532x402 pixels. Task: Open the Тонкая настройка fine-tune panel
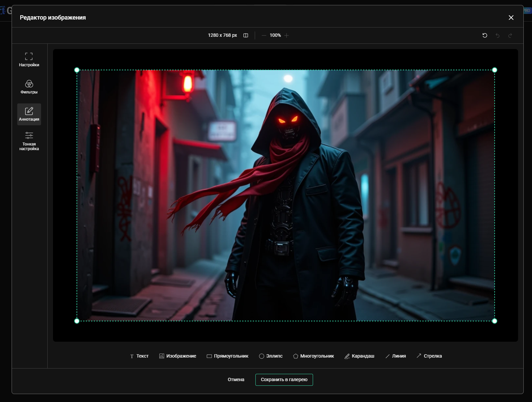tap(29, 142)
